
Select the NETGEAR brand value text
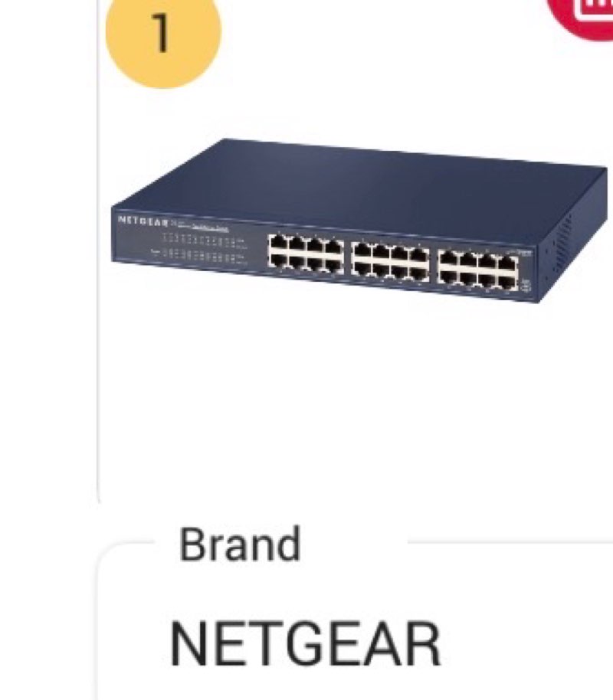coord(306,644)
